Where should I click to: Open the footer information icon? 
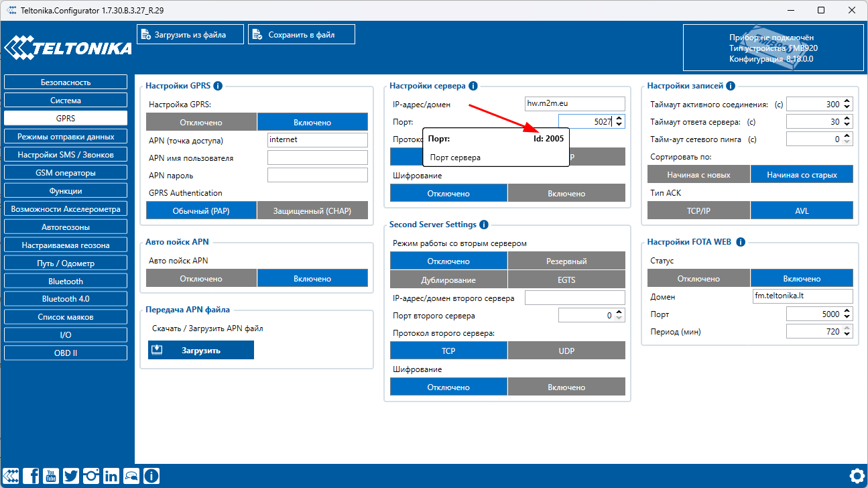click(x=151, y=476)
